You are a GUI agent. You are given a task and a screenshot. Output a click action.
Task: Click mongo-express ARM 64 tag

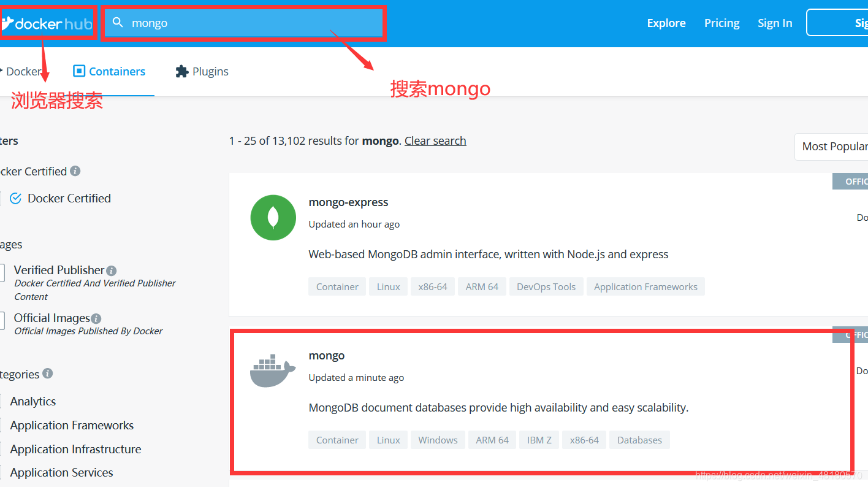pyautogui.click(x=482, y=286)
